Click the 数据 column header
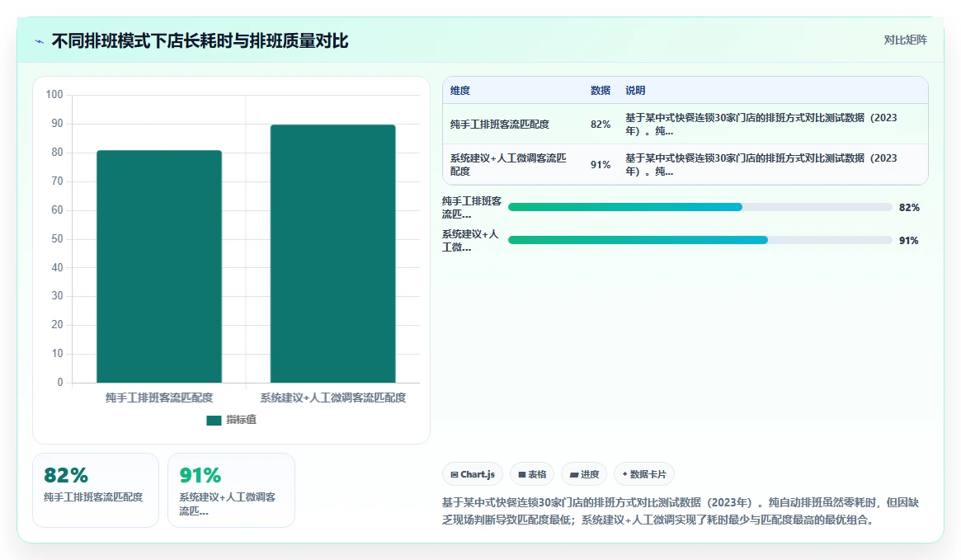The image size is (961, 560). 600,90
